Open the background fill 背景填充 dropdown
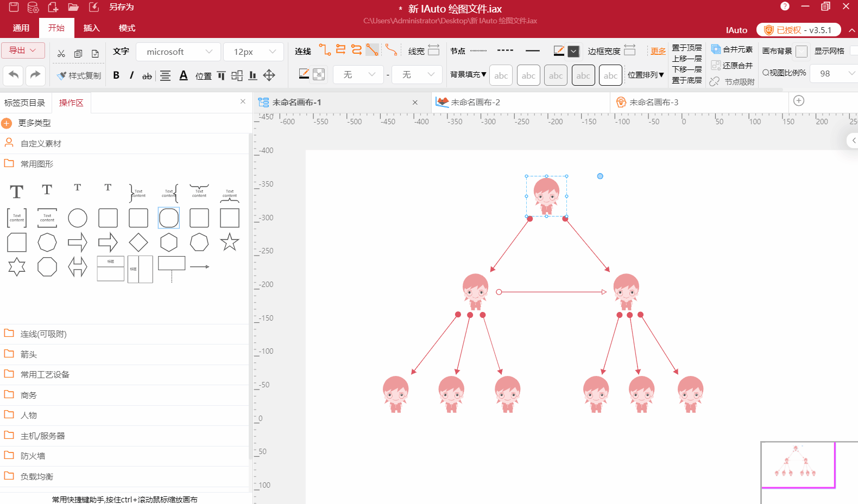Image resolution: width=858 pixels, height=504 pixels. [468, 74]
